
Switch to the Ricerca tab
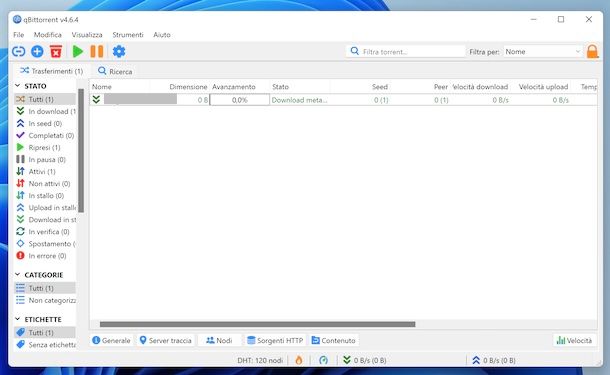click(115, 71)
